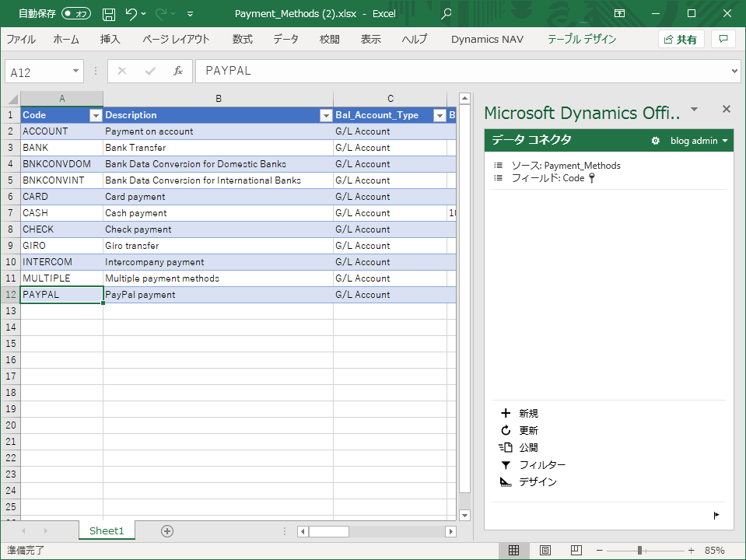Select cell containing Giro transfer

click(219, 246)
